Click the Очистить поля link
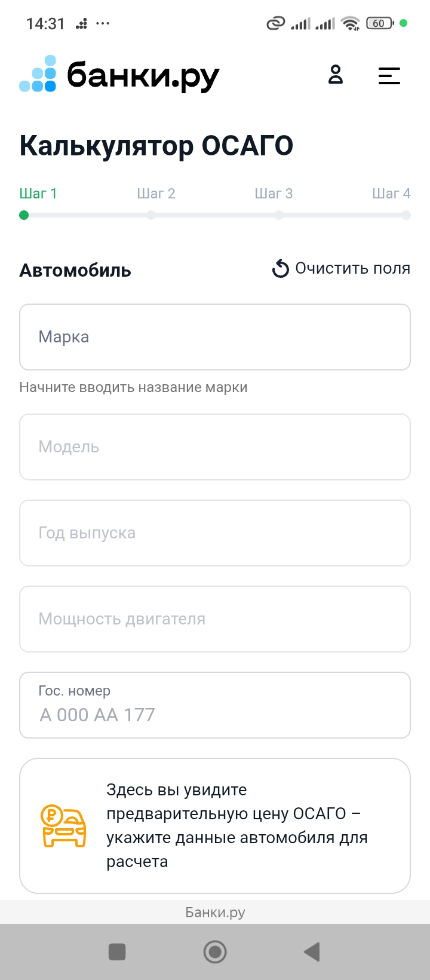The width and height of the screenshot is (430, 980). click(352, 268)
